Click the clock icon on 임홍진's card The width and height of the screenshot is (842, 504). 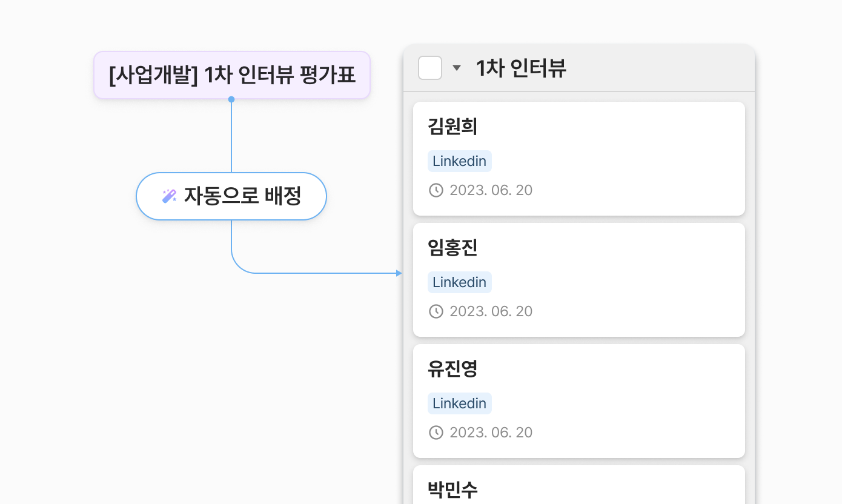tap(436, 311)
